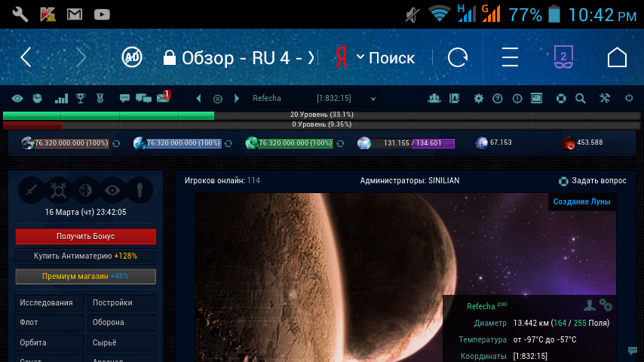Click the Задать вопрос link
The width and height of the screenshot is (644, 362).
click(x=592, y=181)
